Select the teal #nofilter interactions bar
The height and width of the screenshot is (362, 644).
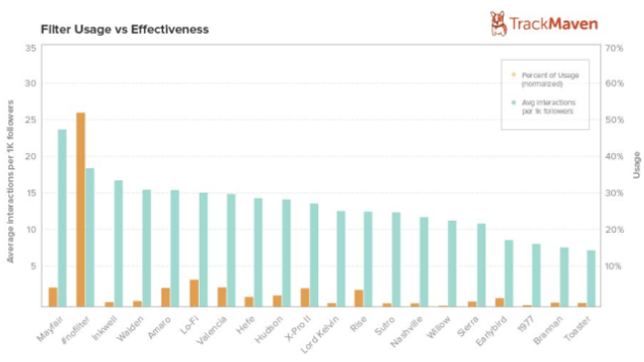[90, 237]
